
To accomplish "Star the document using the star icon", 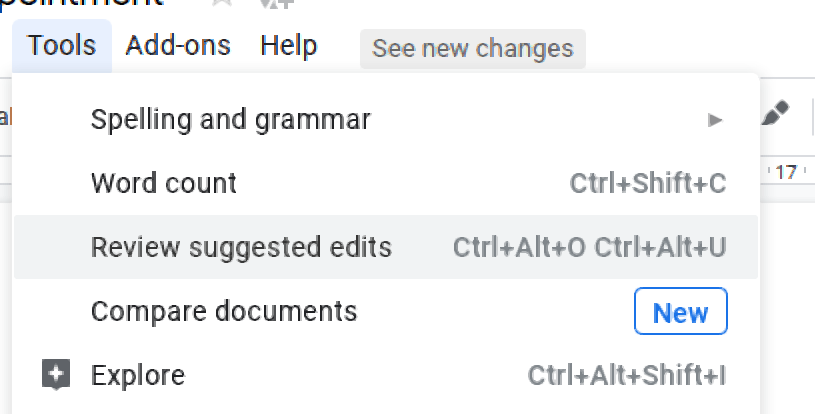I will (222, 3).
